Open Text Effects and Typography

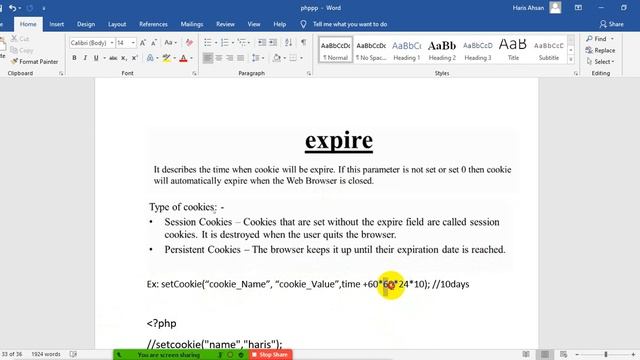(150, 58)
